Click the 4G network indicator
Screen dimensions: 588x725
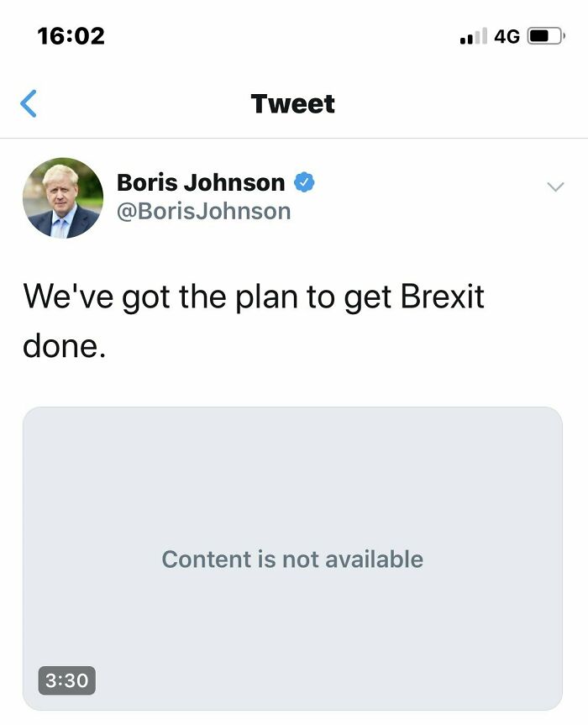(507, 37)
